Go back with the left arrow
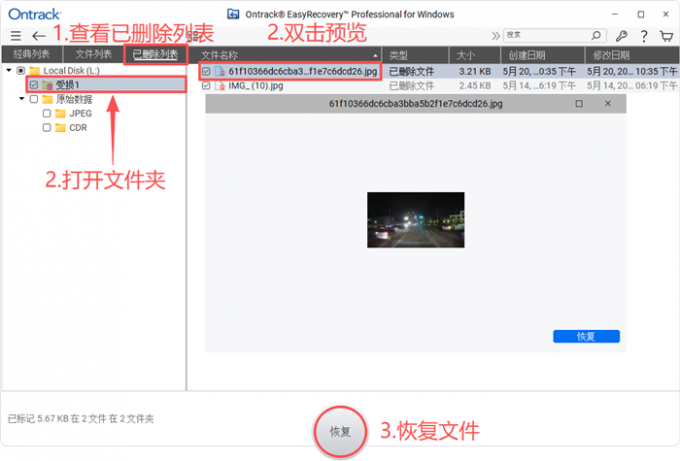 click(x=39, y=36)
